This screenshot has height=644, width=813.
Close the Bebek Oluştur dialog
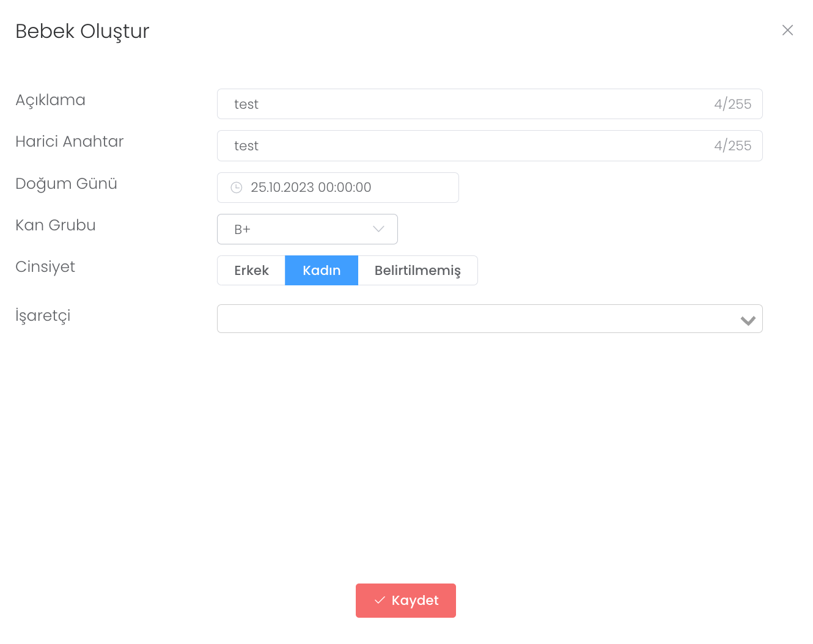[x=787, y=31]
